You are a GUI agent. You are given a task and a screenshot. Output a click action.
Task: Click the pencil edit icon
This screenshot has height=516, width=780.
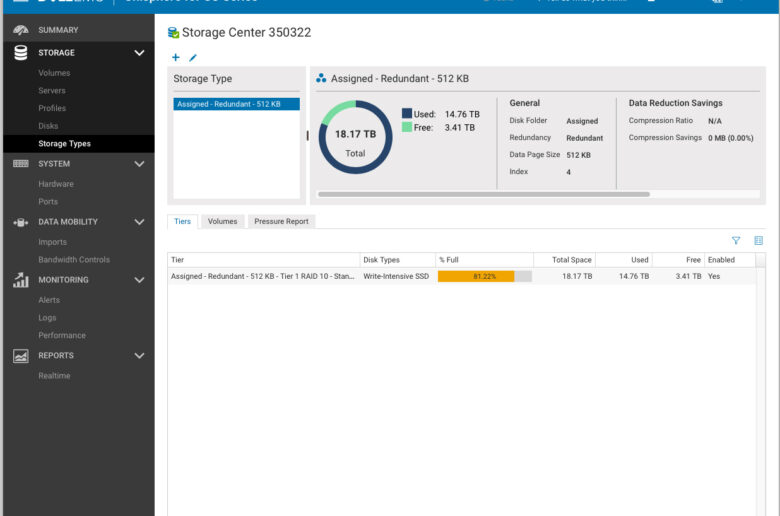pos(193,58)
